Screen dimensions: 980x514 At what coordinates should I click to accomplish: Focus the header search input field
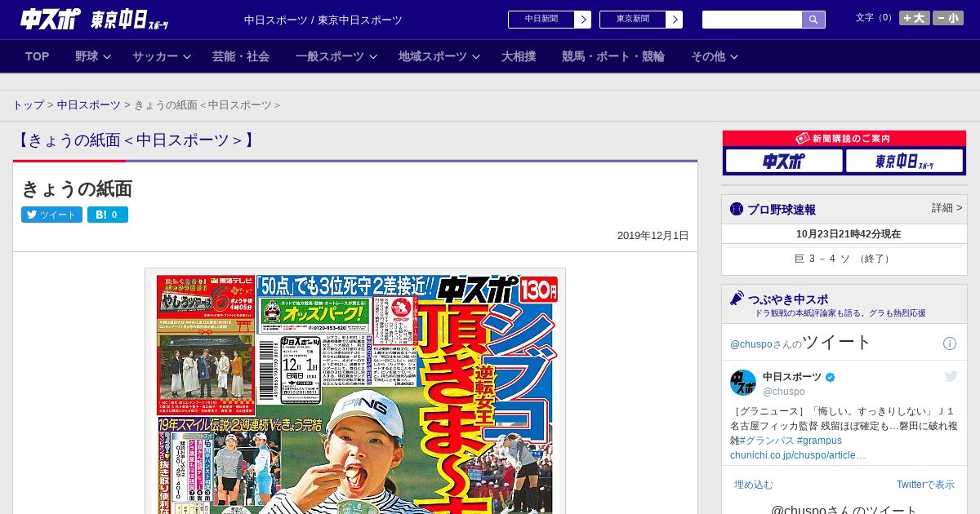[752, 20]
